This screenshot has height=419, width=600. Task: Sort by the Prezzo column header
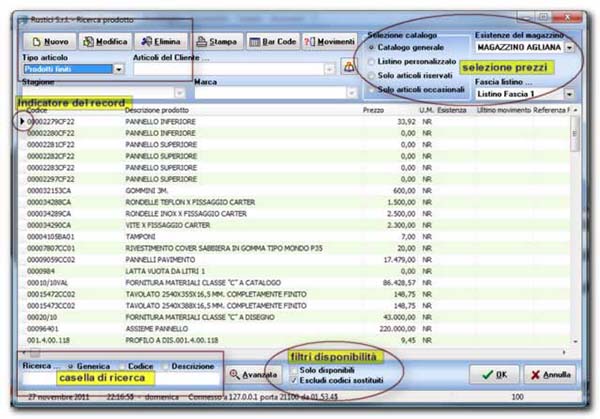click(x=373, y=110)
